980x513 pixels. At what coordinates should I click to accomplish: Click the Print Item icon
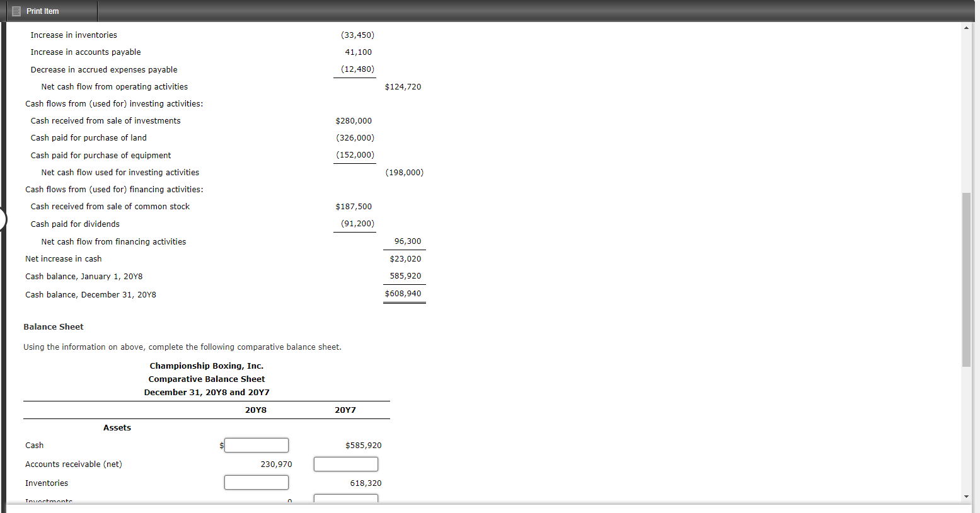(16, 11)
